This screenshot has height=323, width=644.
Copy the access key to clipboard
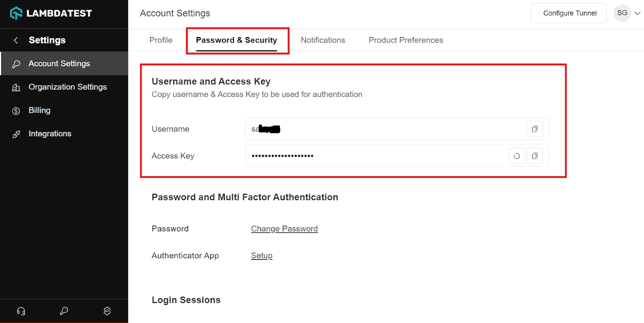pos(535,156)
